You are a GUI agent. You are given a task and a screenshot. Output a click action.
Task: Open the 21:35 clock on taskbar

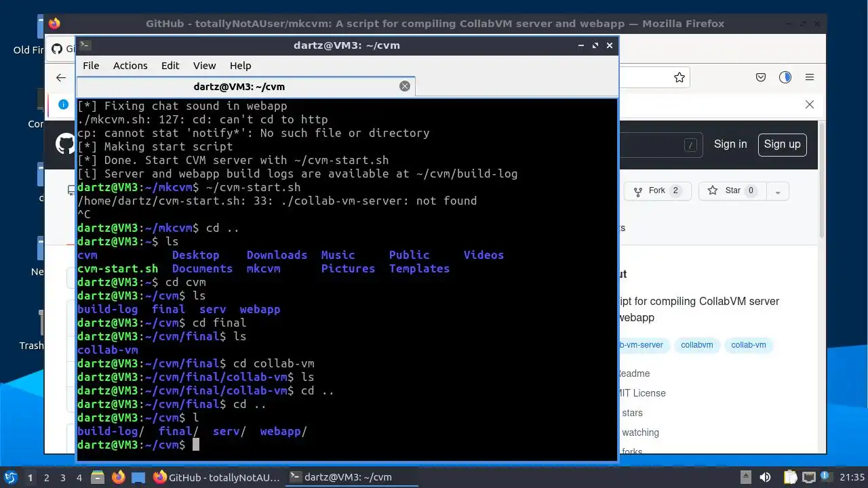pyautogui.click(x=852, y=477)
